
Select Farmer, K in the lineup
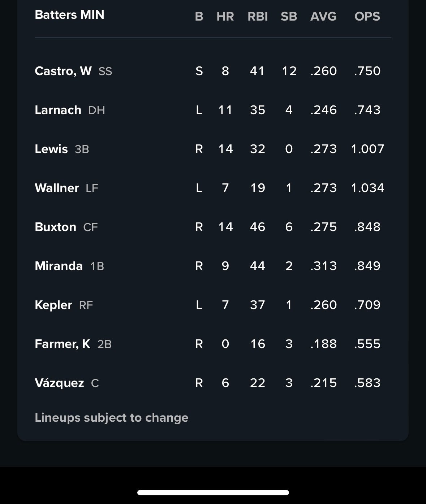tap(63, 344)
